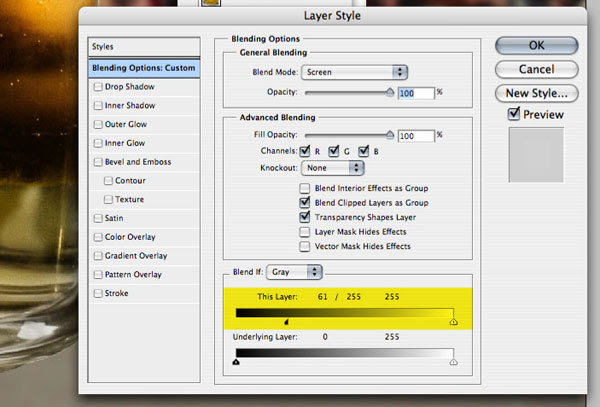Select the Inner Shadow style row
Viewport: 600px width, 407px height.
point(144,106)
